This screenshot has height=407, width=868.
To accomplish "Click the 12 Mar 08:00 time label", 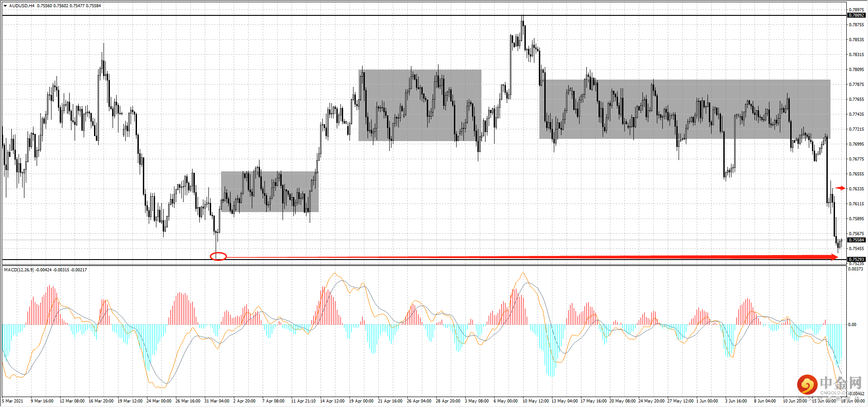I will 72,401.
